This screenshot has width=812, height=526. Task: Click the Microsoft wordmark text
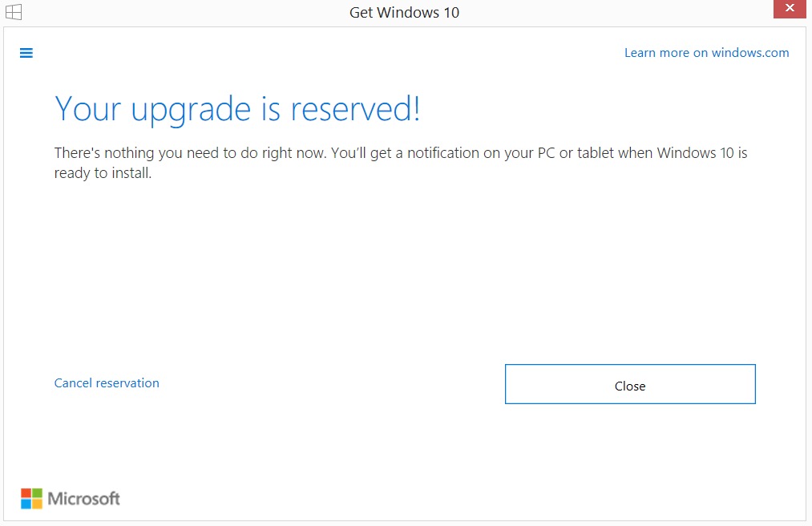(x=84, y=499)
